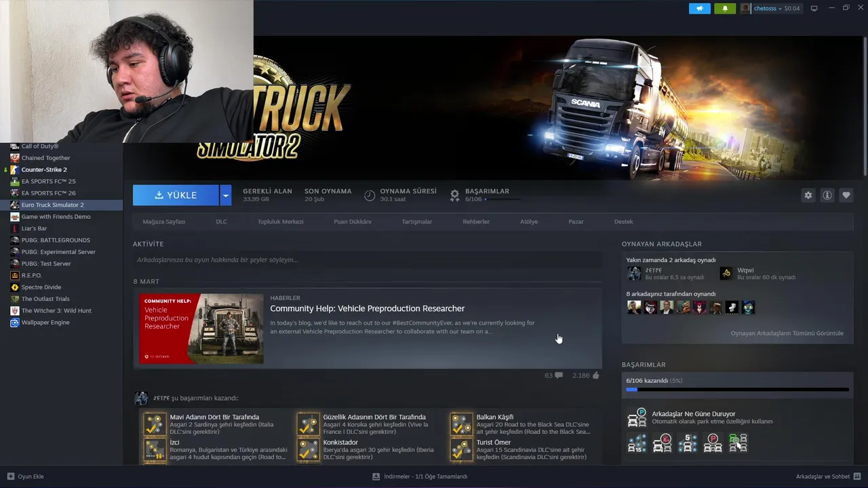The height and width of the screenshot is (488, 868).
Task: Click achievement icon with number 5
Action: pos(688,443)
